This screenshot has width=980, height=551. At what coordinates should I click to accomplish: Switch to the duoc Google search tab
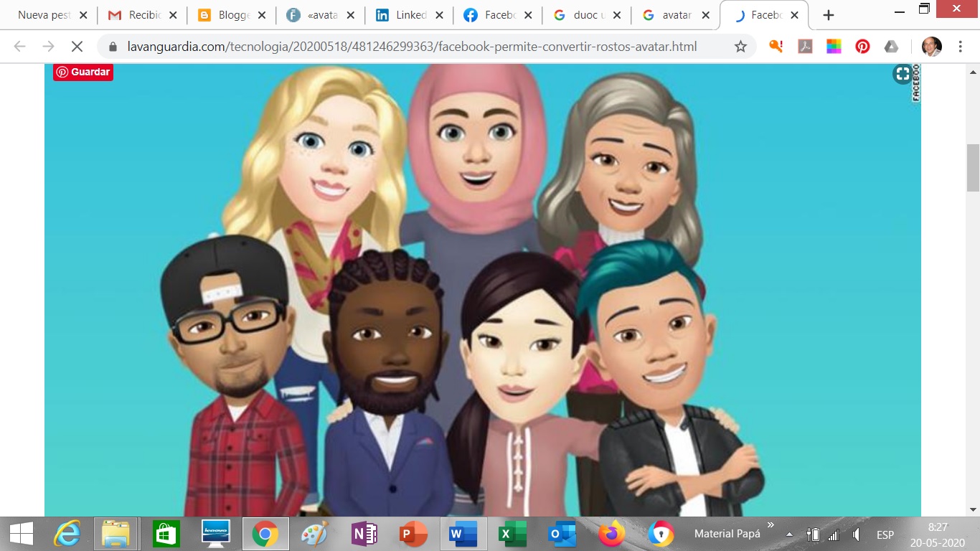click(579, 15)
